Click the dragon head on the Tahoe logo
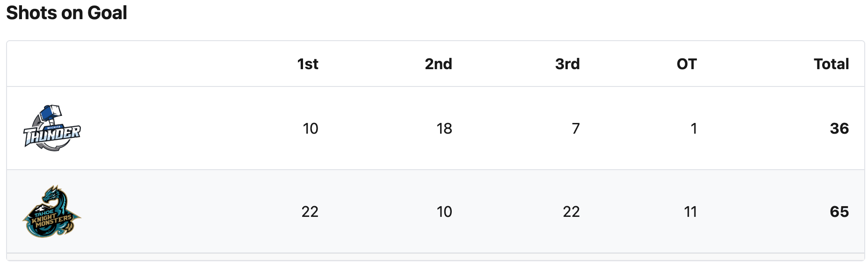The width and height of the screenshot is (868, 265). (53, 193)
